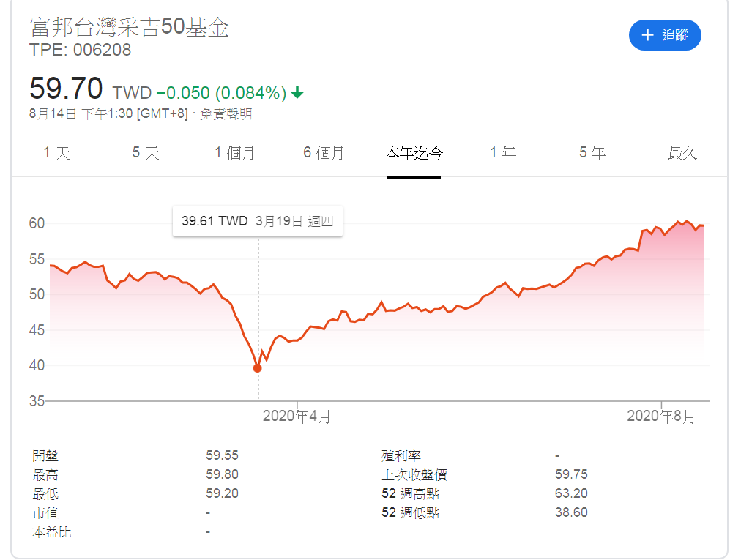730x560 pixels.
Task: Click the 39.61 TWD chart tooltip
Action: coord(258,221)
